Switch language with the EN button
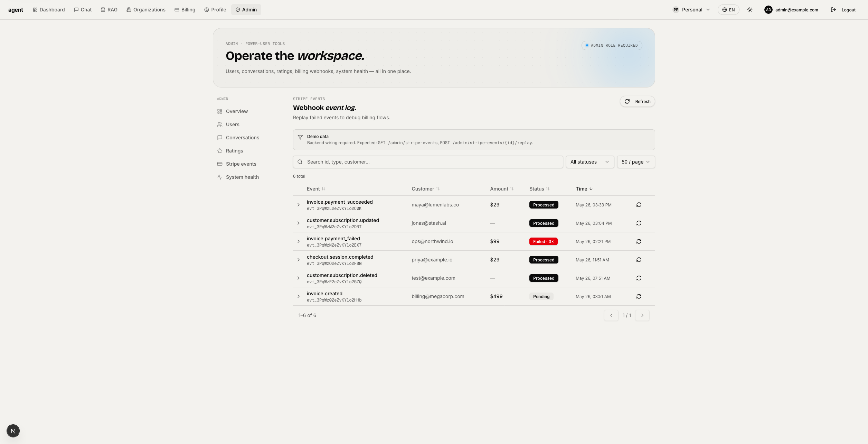 [x=728, y=10]
